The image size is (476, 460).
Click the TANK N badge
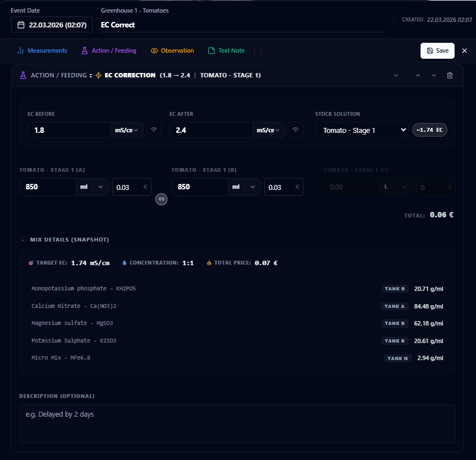pyautogui.click(x=397, y=358)
